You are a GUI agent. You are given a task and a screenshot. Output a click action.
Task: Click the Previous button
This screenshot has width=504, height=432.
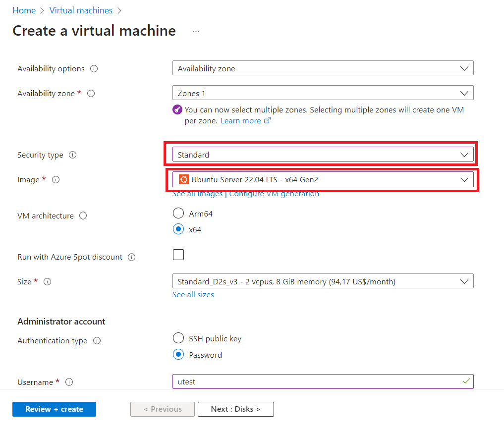[x=163, y=409]
